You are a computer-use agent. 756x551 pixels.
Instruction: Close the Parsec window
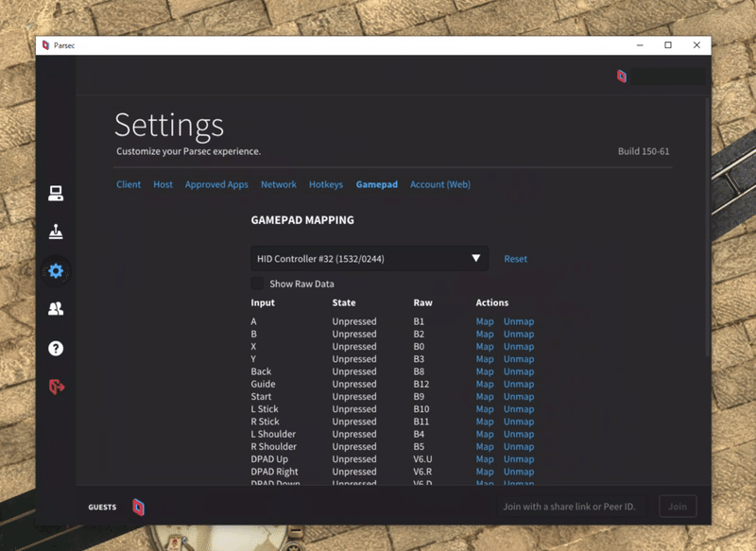696,45
